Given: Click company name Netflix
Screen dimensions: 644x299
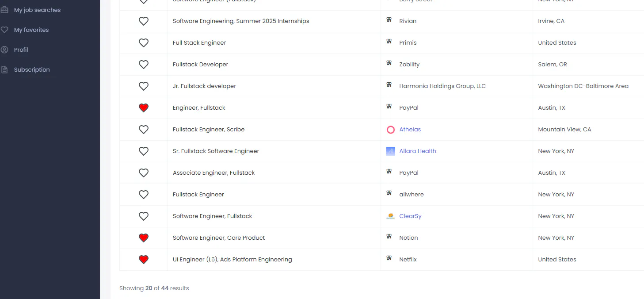Looking at the screenshot, I should coord(408,259).
